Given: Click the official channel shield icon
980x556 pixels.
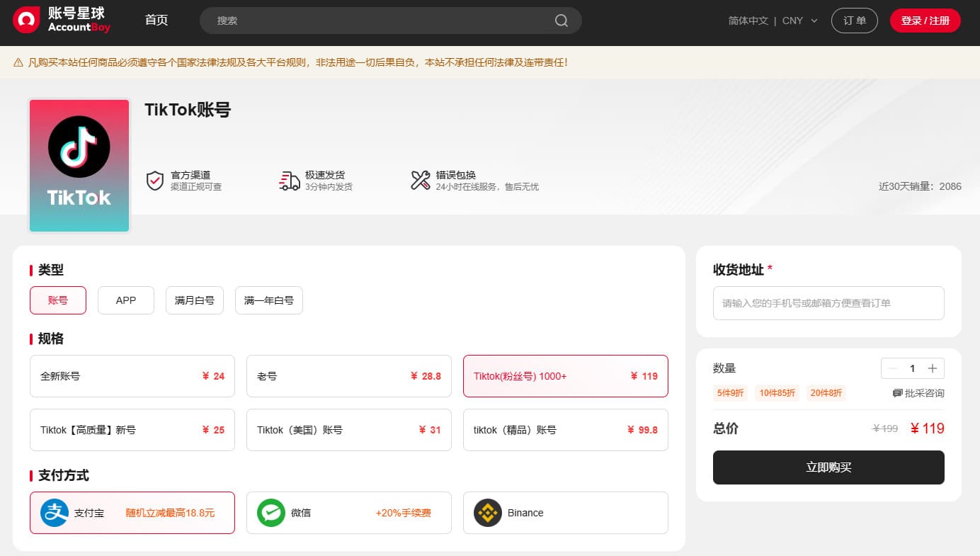Looking at the screenshot, I should 154,181.
